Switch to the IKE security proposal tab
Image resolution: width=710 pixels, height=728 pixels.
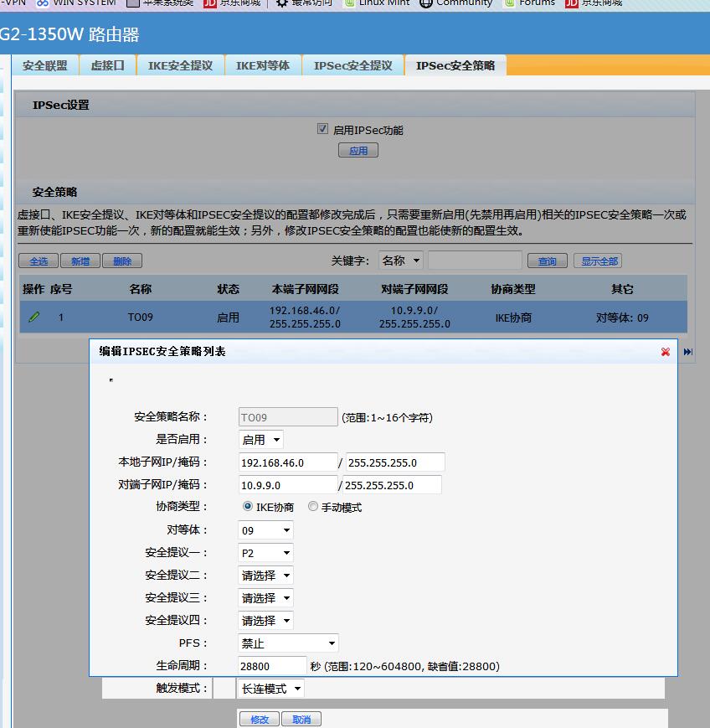(181, 65)
